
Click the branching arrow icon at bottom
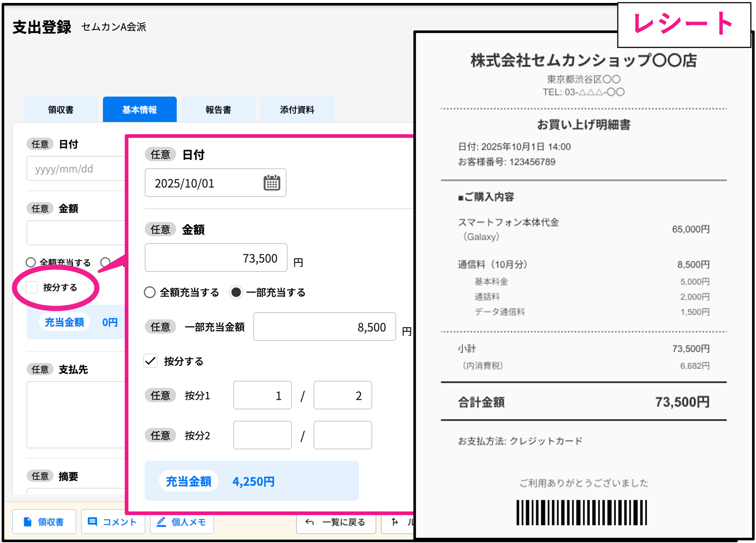pyautogui.click(x=395, y=522)
